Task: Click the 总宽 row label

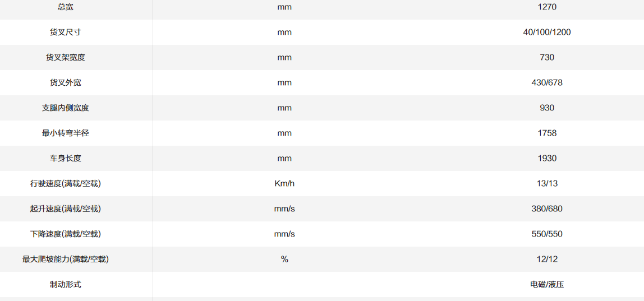Action: [65, 7]
